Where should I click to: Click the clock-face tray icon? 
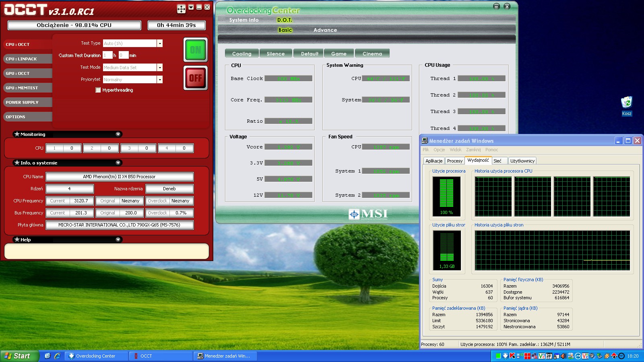click(x=621, y=356)
